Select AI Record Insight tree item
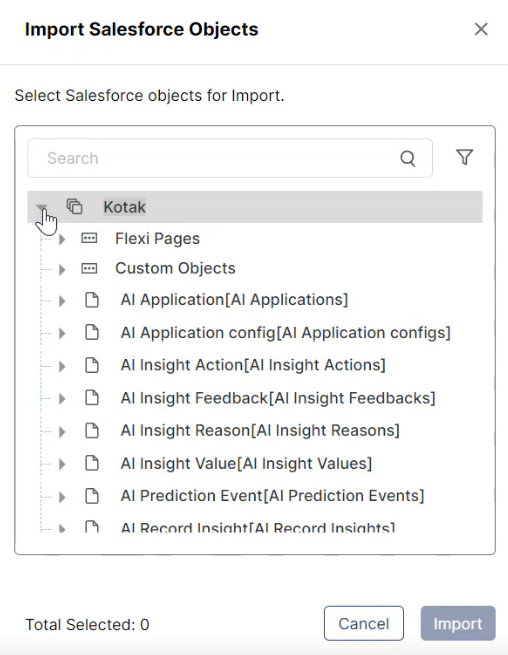The width and height of the screenshot is (508, 655). (x=258, y=527)
